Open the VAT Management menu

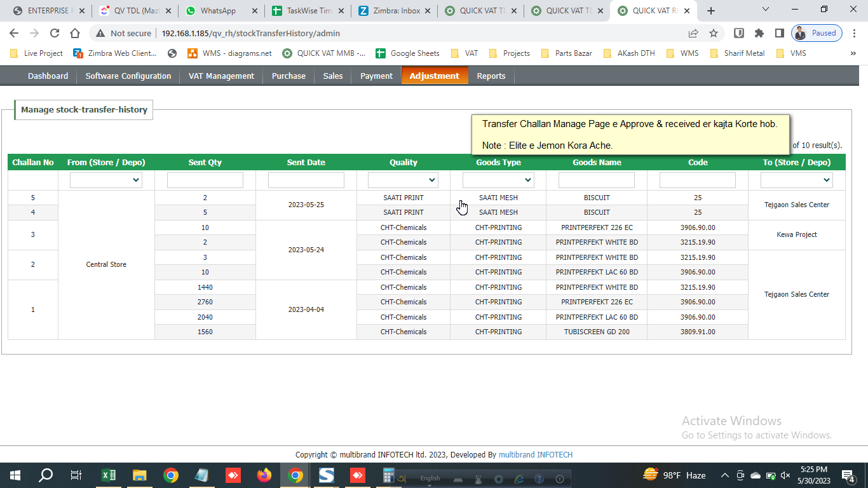click(221, 76)
